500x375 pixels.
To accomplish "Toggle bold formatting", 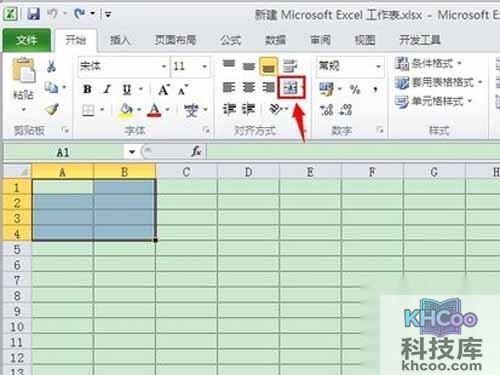I will pos(87,89).
